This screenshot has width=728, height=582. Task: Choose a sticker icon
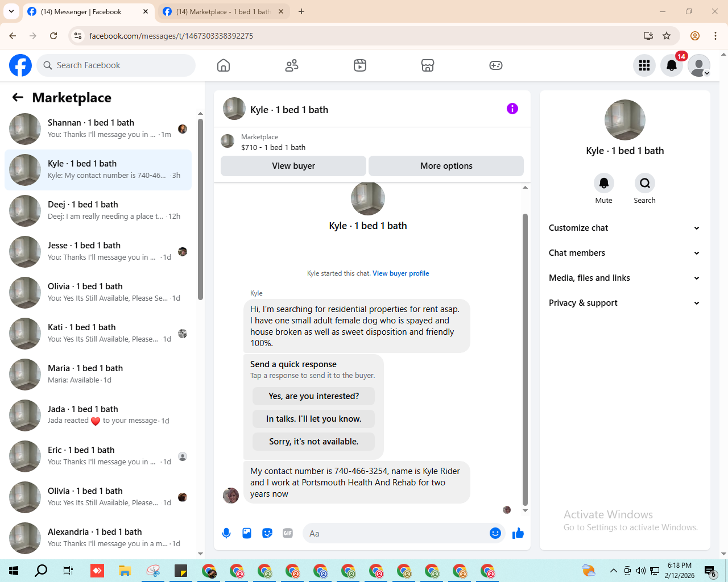[x=267, y=533]
